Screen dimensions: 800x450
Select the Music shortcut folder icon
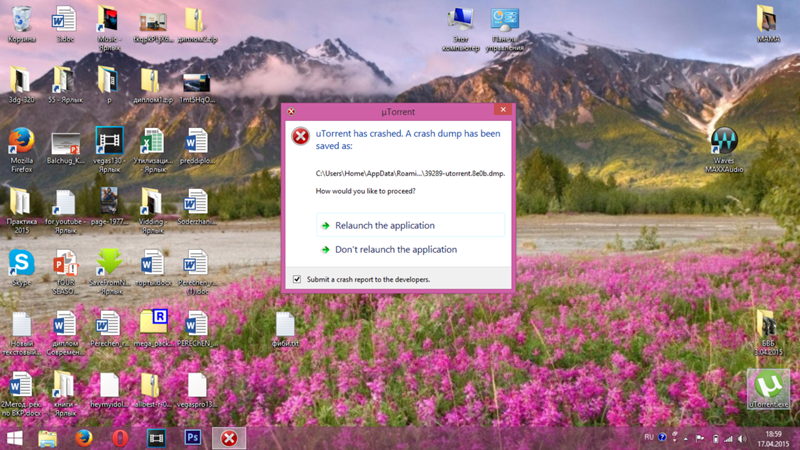click(x=109, y=28)
